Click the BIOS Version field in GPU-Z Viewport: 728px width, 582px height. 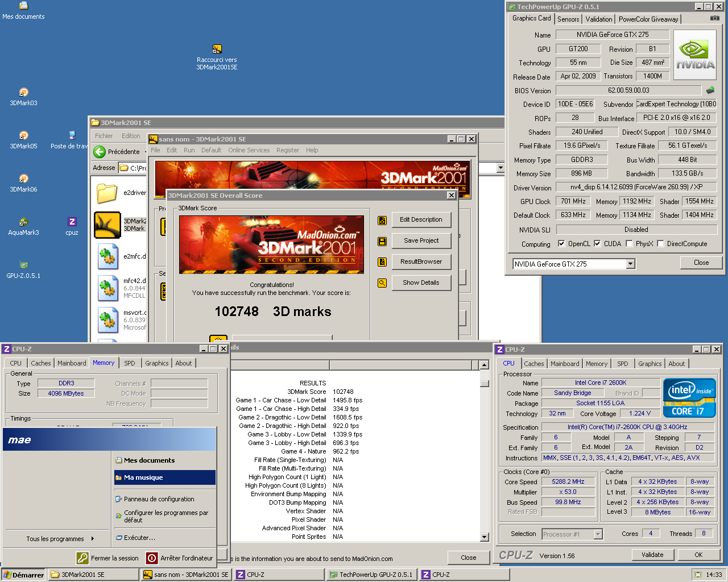[x=628, y=90]
